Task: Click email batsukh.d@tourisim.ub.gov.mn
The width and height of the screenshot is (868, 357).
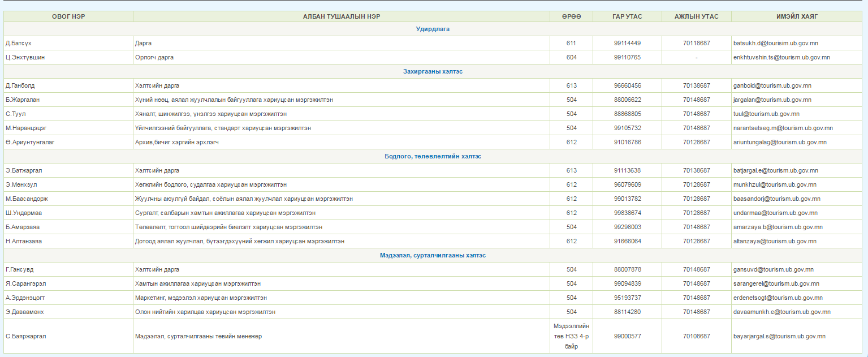Action: [776, 43]
